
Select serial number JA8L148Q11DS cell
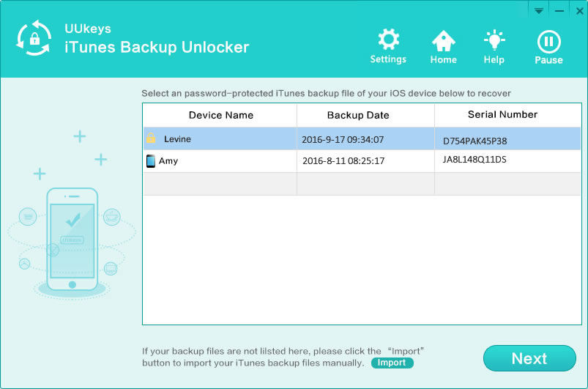tap(475, 158)
